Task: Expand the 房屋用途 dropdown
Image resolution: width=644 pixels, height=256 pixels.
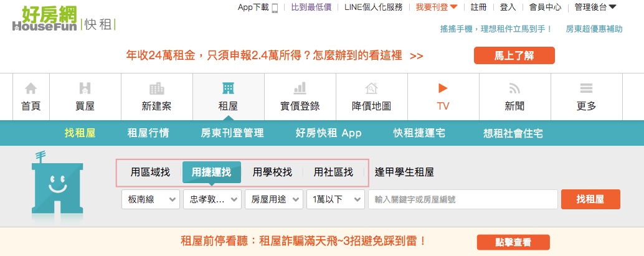Action: 274,199
